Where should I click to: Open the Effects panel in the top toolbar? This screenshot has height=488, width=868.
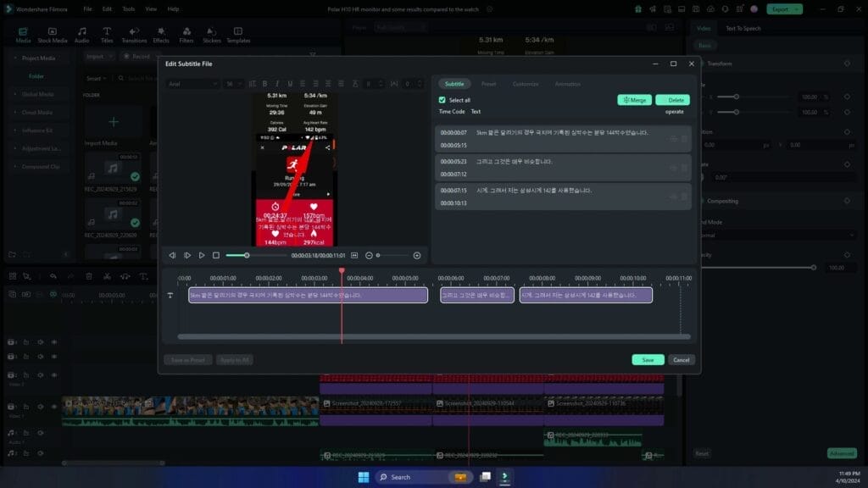point(161,34)
